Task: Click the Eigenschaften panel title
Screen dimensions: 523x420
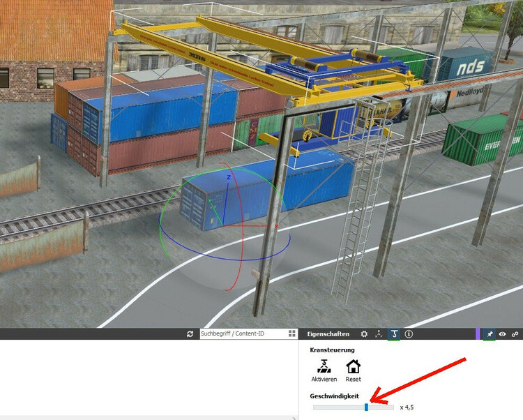Action: click(328, 334)
